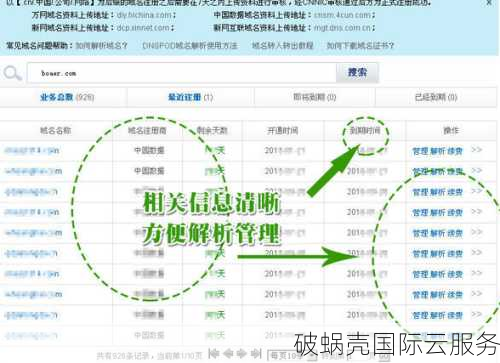The image size is (500, 363).
Task: Click 解析 in the third table row
Action: pos(437,192)
